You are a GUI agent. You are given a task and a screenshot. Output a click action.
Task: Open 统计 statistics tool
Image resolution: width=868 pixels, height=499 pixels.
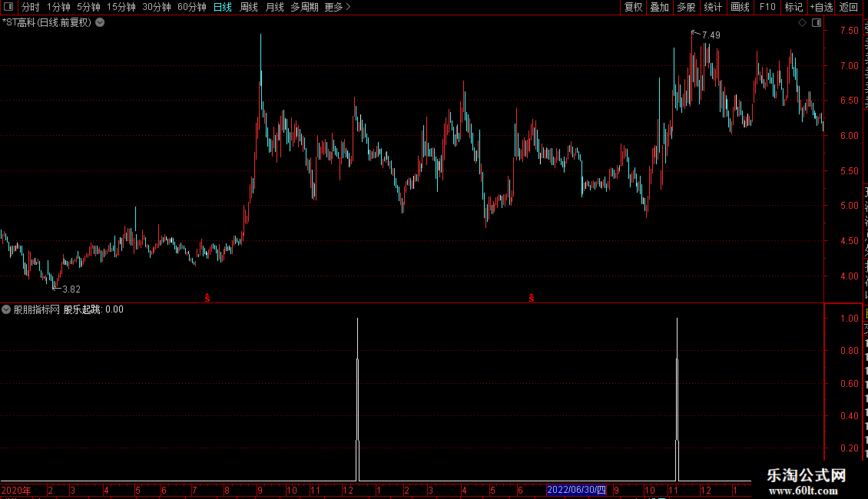click(712, 7)
